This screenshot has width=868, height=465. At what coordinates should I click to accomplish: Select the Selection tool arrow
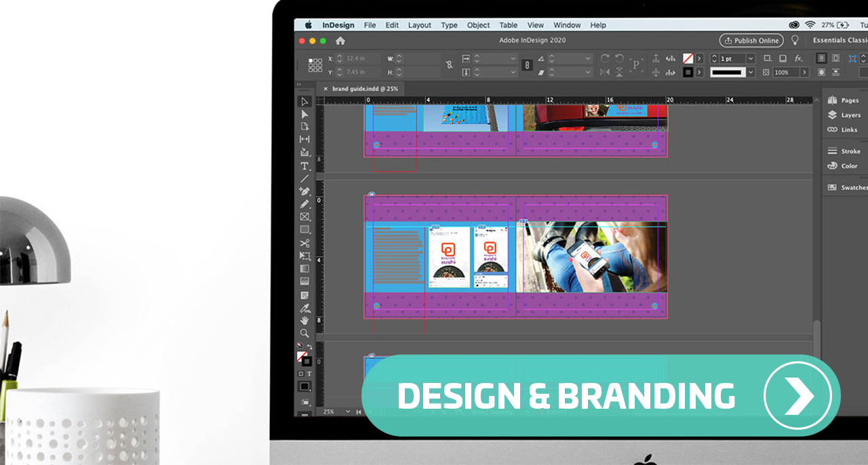pyautogui.click(x=304, y=102)
